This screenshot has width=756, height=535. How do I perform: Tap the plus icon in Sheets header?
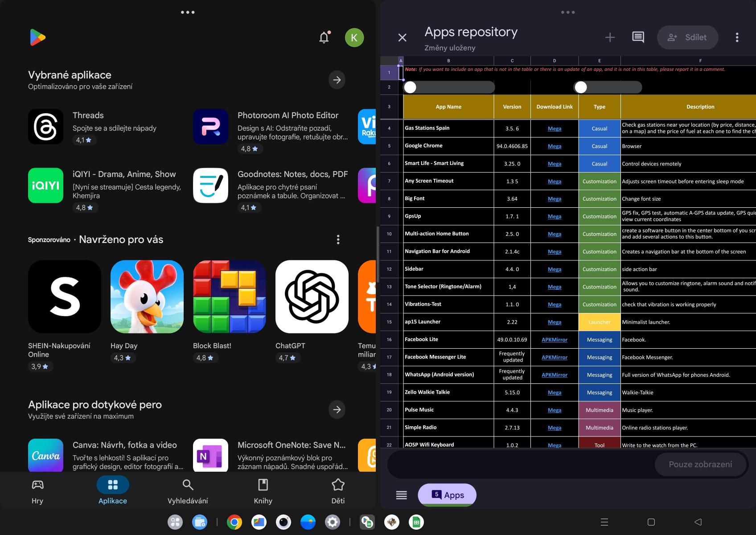[x=610, y=37]
